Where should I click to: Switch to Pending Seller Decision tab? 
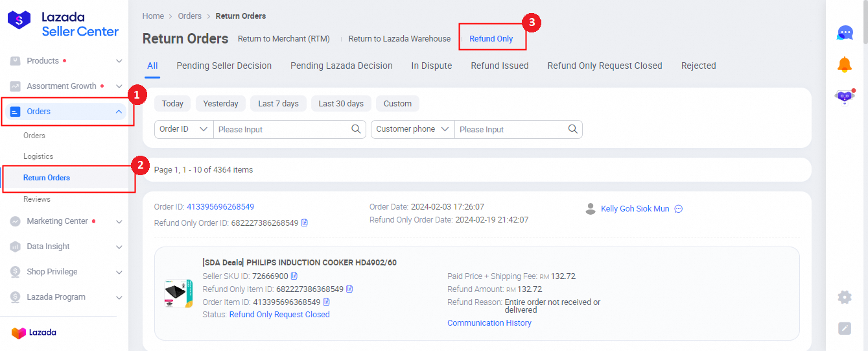(x=224, y=66)
